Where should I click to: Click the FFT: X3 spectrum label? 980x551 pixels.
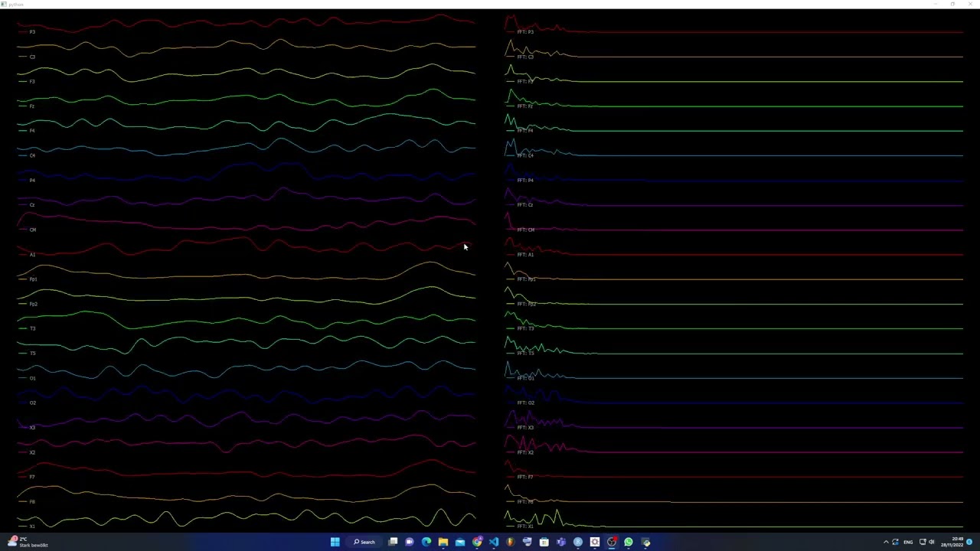pos(525,428)
